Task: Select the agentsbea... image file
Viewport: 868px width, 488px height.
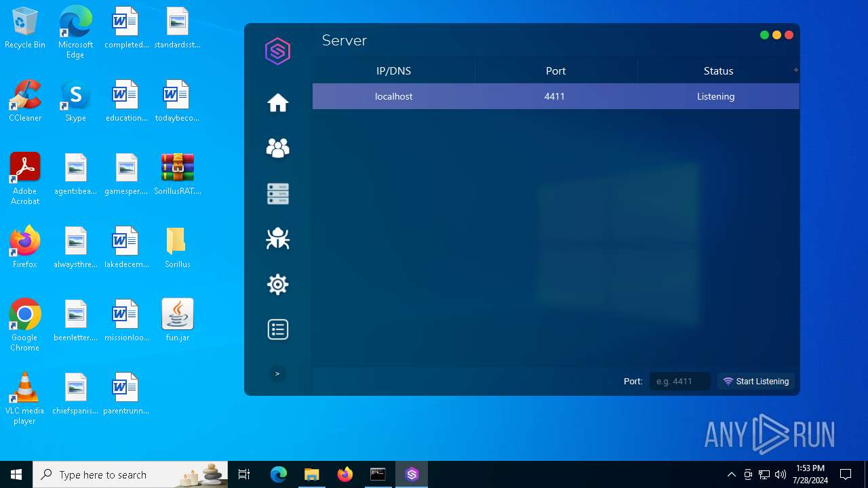Action: 75,175
